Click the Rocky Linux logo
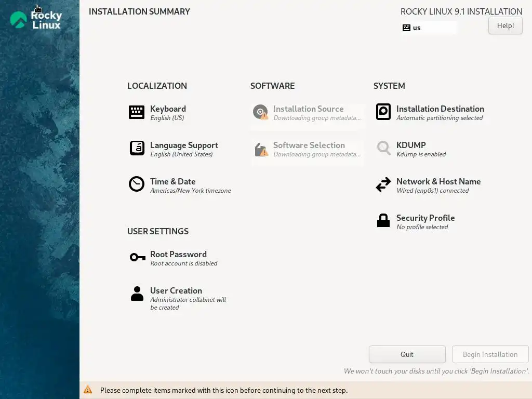The width and height of the screenshot is (532, 399). pyautogui.click(x=36, y=20)
